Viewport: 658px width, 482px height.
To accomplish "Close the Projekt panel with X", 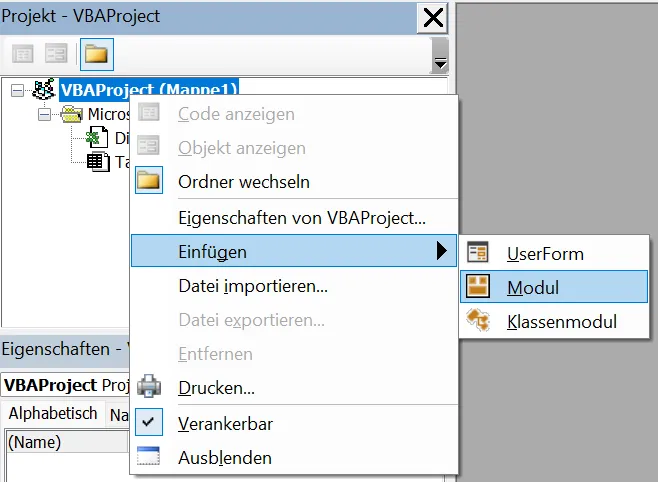I will click(x=433, y=16).
